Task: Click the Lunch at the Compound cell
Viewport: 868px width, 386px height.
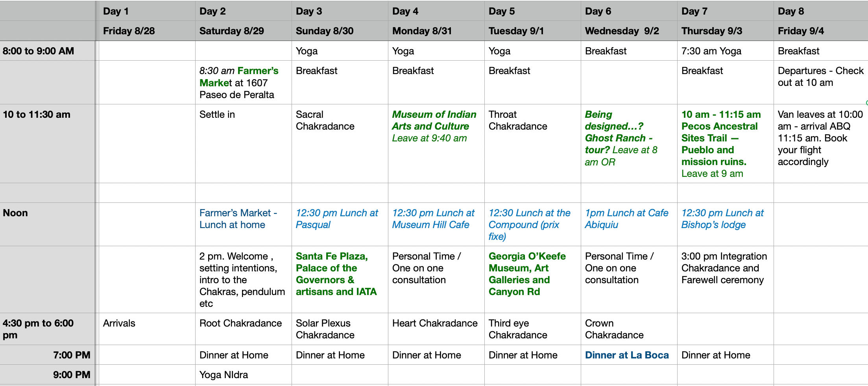Action: coord(532,224)
